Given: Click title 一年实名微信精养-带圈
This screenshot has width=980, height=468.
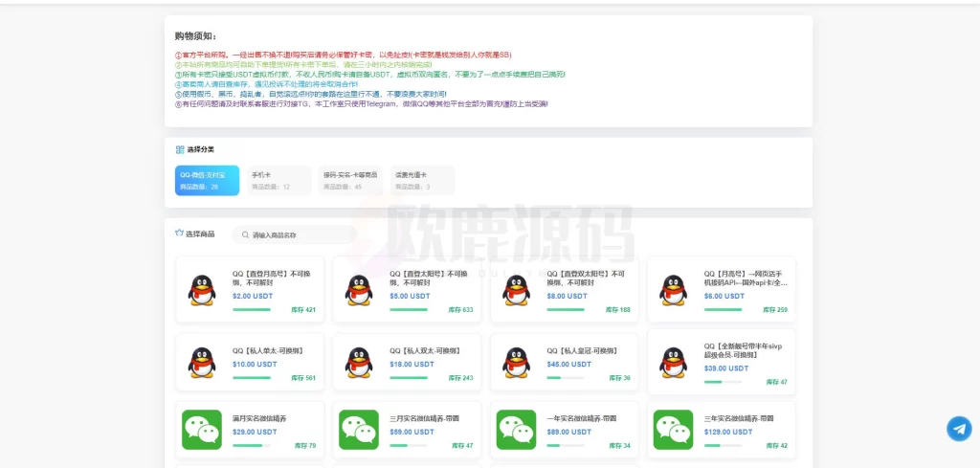Looking at the screenshot, I should pyautogui.click(x=581, y=418).
